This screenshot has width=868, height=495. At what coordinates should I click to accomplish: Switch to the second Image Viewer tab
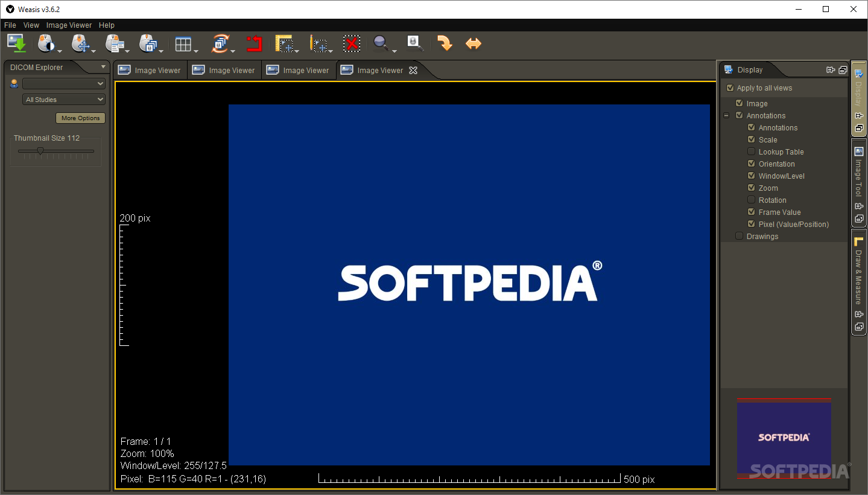pos(224,70)
